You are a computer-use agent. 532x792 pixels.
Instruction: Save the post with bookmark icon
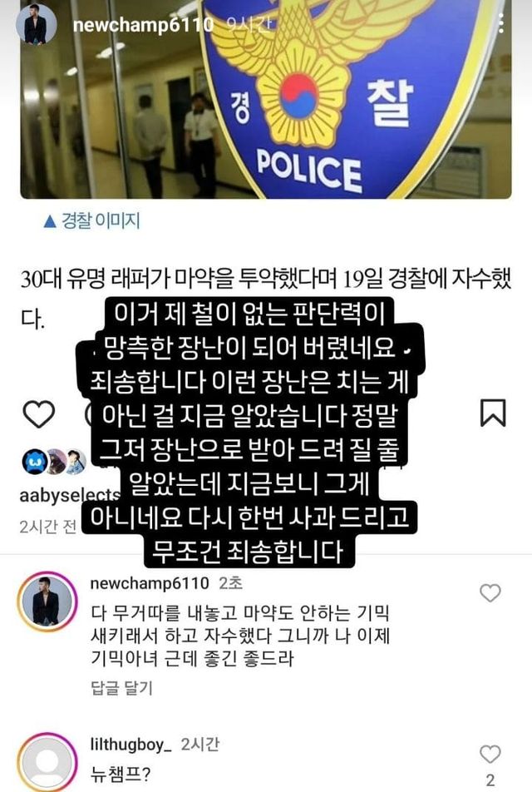(x=493, y=413)
